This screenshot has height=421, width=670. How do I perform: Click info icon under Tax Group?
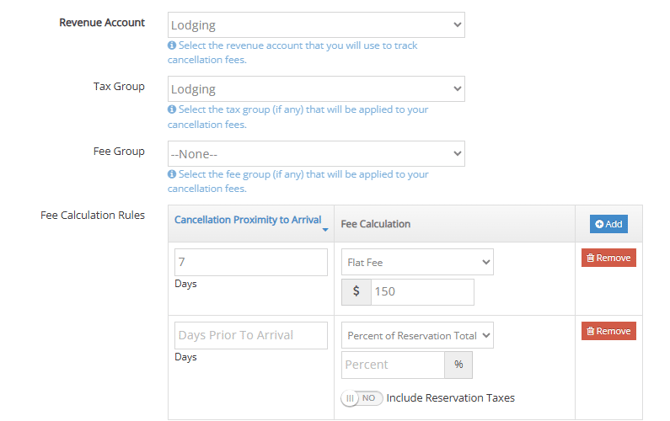(173, 110)
